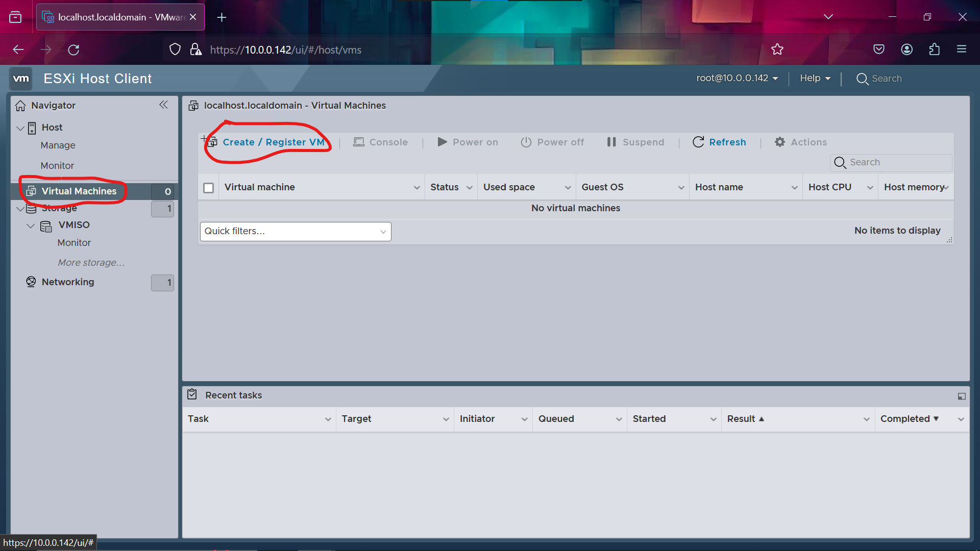Expand the Storage tree item
The height and width of the screenshot is (551, 980).
pyautogui.click(x=20, y=207)
